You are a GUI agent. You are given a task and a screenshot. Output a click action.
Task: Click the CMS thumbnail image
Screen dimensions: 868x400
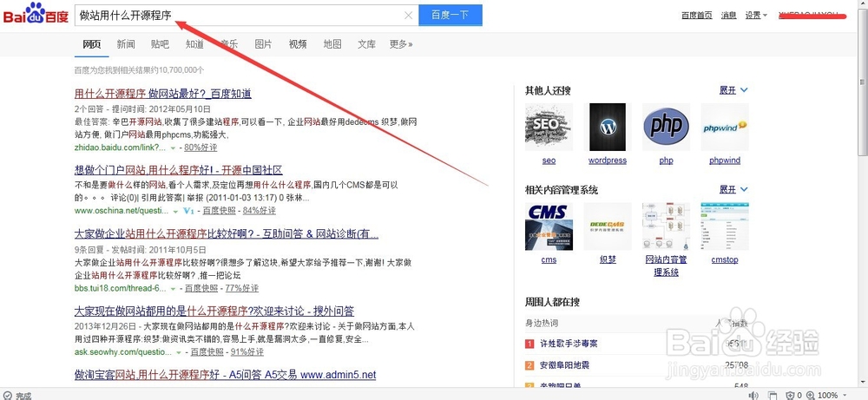(x=549, y=226)
